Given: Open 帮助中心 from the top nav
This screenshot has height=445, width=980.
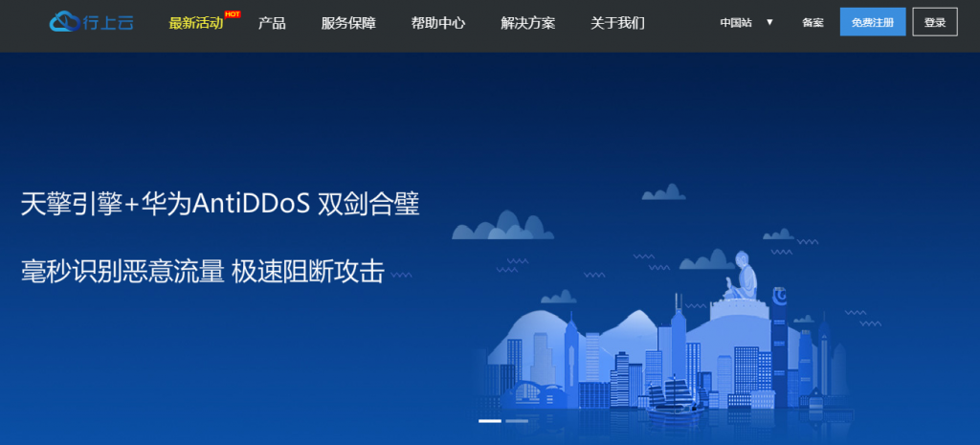Looking at the screenshot, I should (438, 24).
